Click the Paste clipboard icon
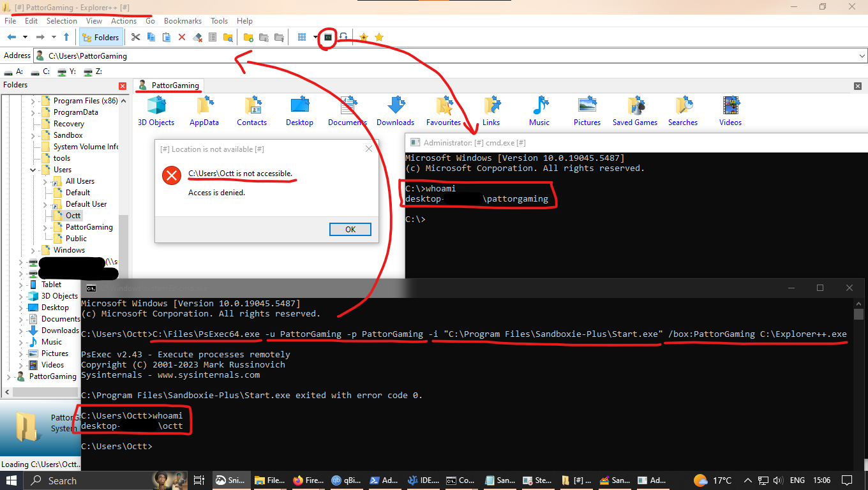The image size is (868, 490). [167, 38]
